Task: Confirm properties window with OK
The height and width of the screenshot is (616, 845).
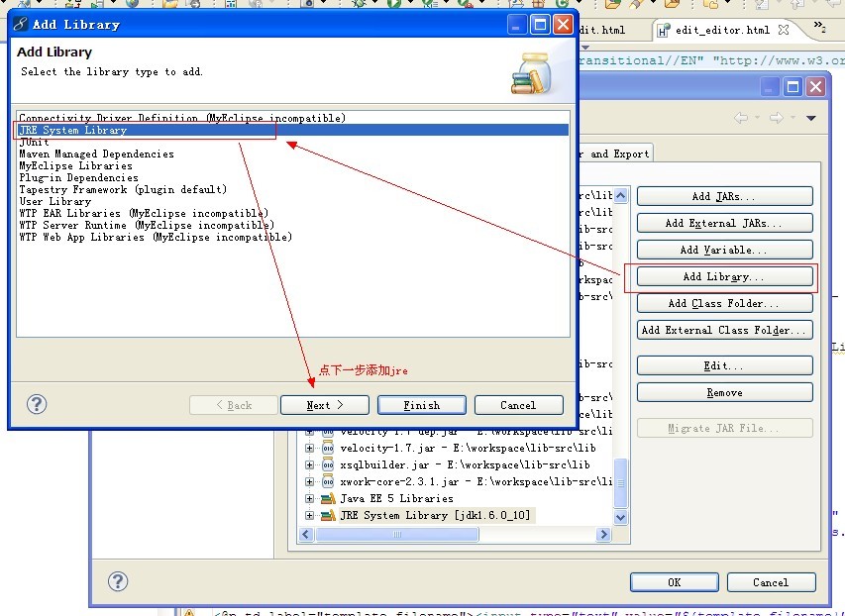Action: coord(675,582)
